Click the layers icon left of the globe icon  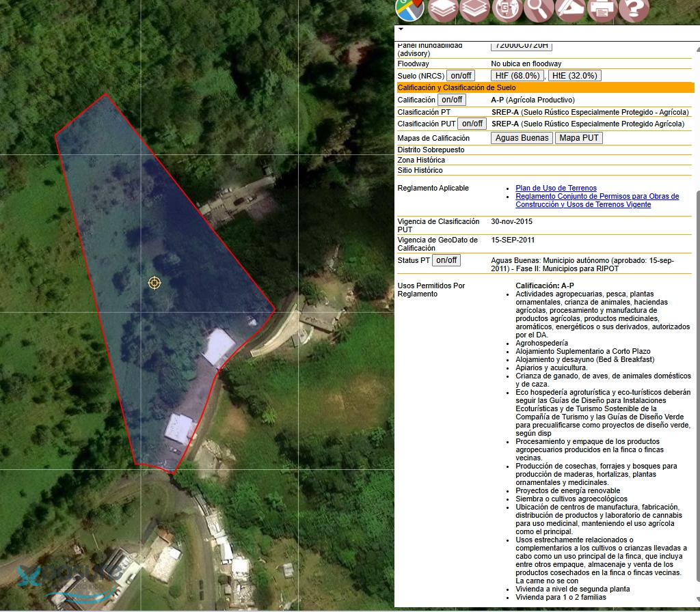tap(474, 8)
